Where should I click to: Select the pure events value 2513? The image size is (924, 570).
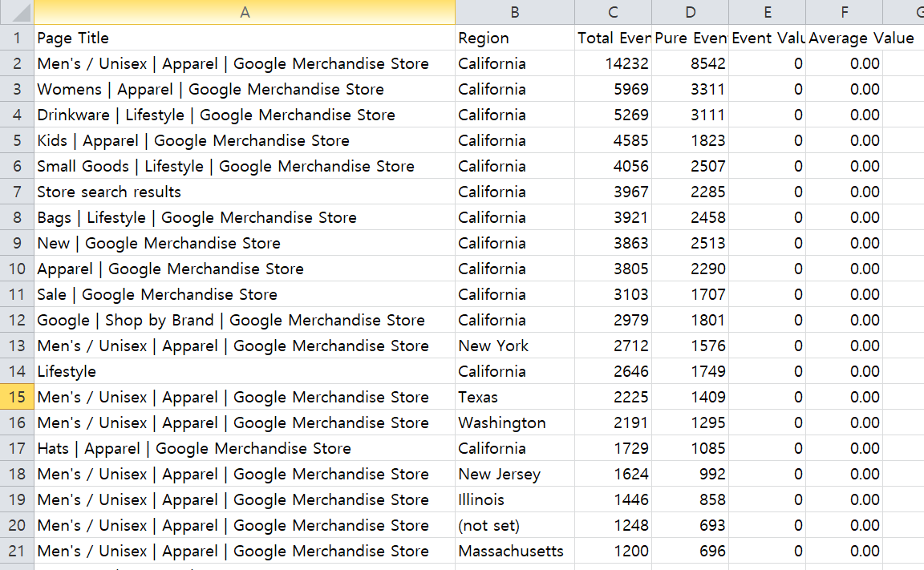(x=690, y=243)
